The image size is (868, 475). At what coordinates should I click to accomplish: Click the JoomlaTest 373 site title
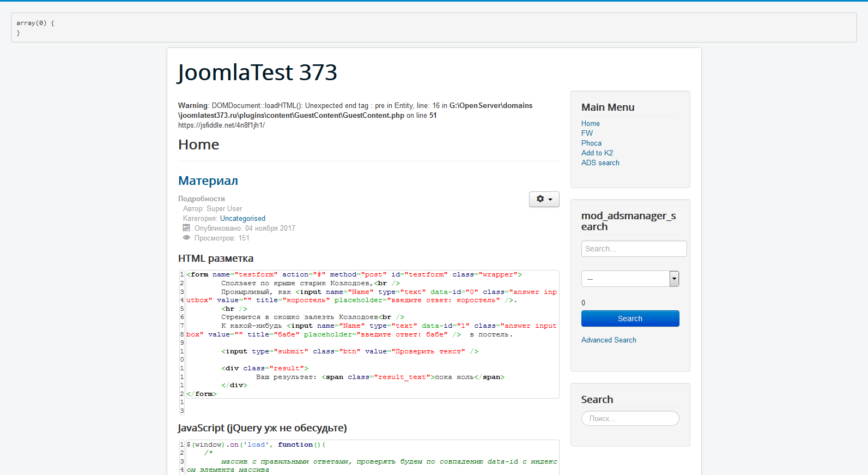(257, 73)
